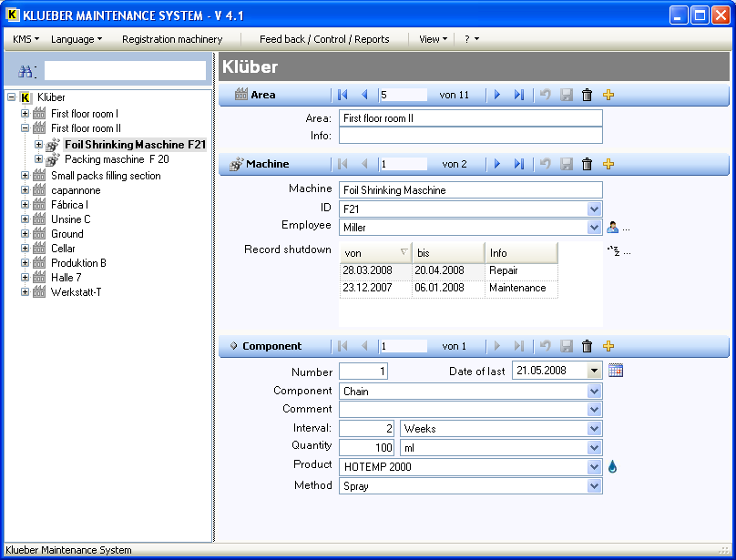The height and width of the screenshot is (560, 736).
Task: Jump to last Area record
Action: click(x=518, y=95)
